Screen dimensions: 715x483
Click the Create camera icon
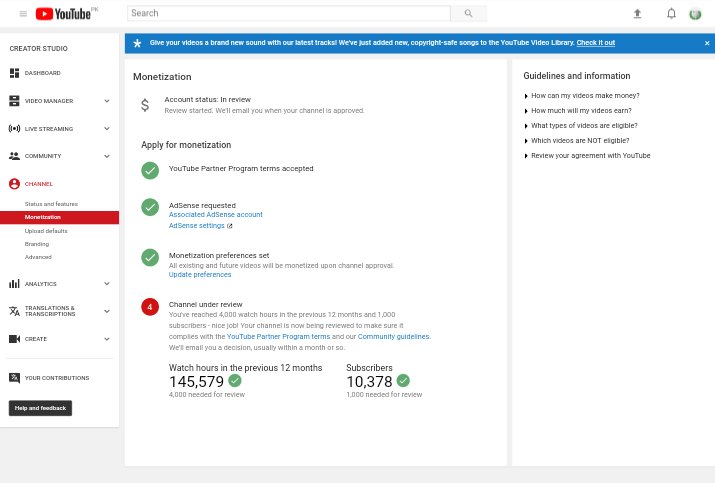coord(15,339)
